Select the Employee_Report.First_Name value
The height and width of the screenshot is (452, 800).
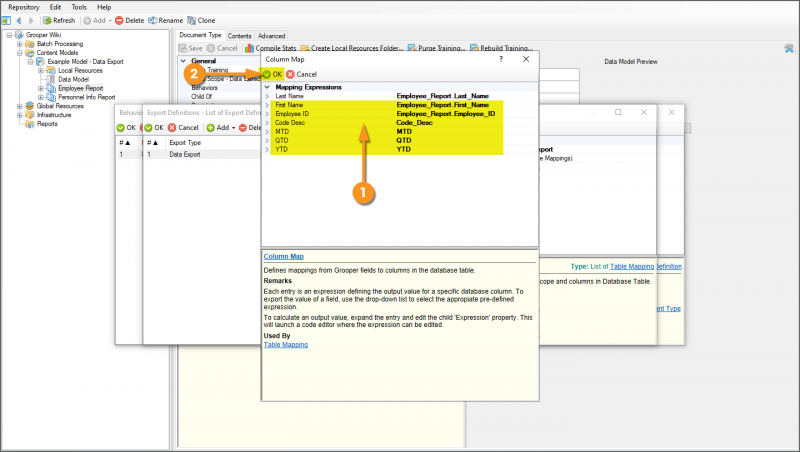[x=442, y=105]
